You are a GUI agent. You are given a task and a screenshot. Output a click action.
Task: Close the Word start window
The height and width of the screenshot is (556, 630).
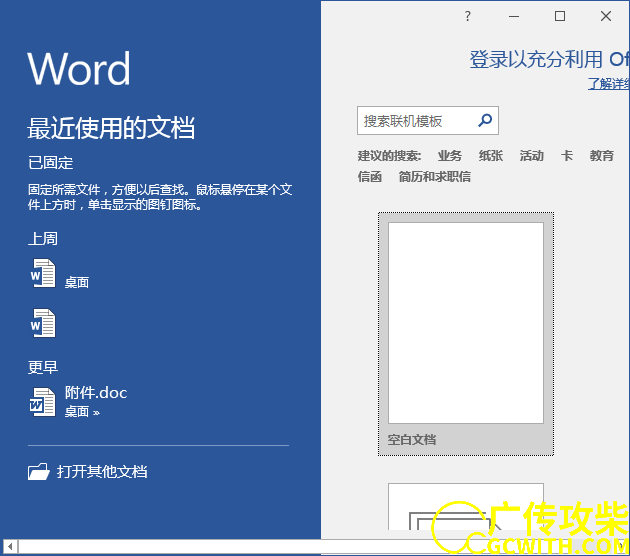pyautogui.click(x=606, y=16)
